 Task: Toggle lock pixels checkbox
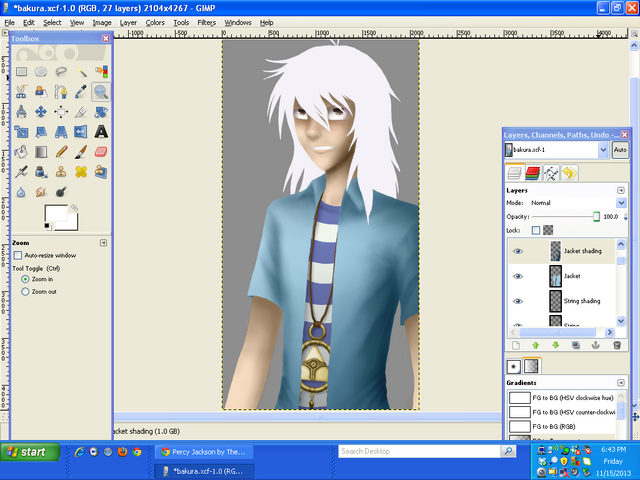(536, 231)
